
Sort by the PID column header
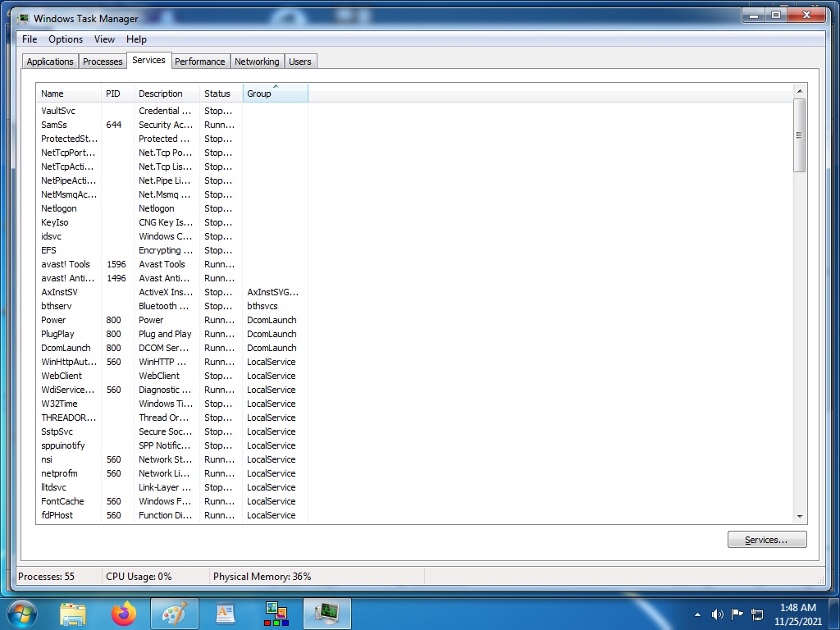pos(117,94)
